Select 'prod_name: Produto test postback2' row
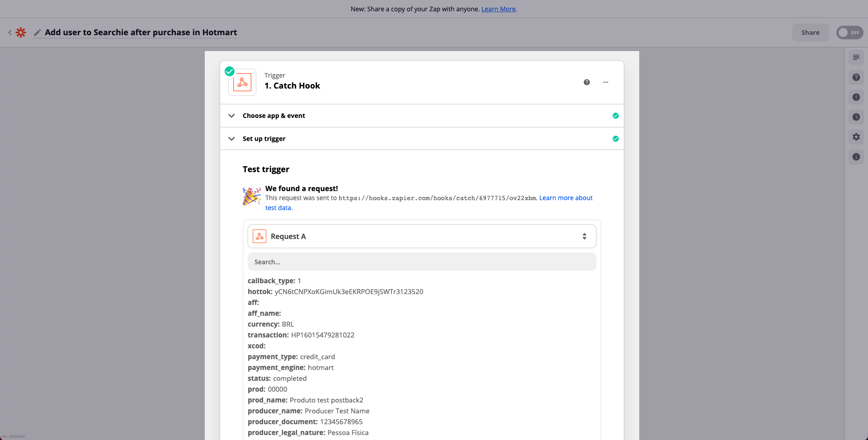The height and width of the screenshot is (440, 868). click(306, 400)
